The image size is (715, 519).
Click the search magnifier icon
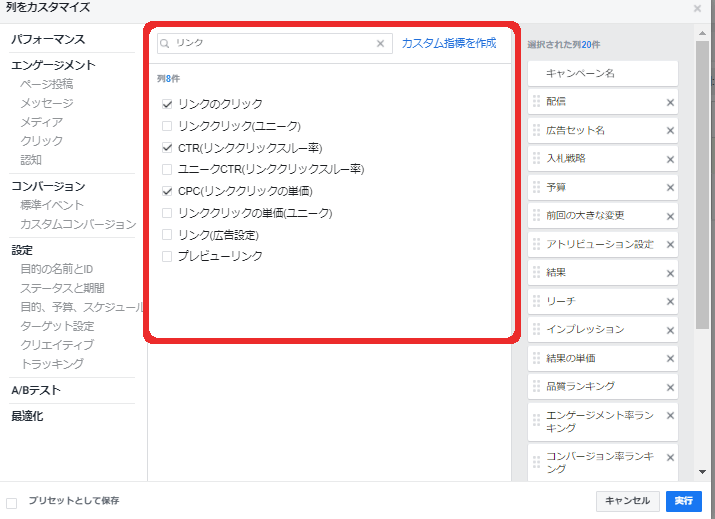tap(165, 44)
